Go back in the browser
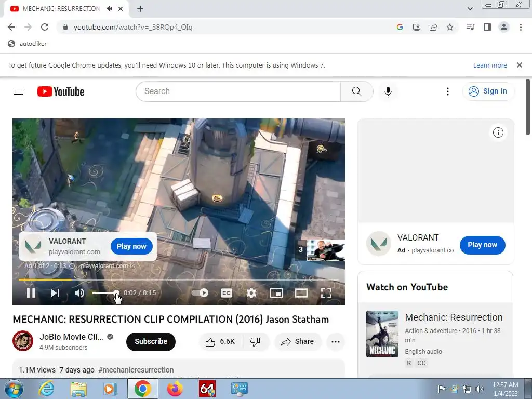This screenshot has height=399, width=532. 11,27
